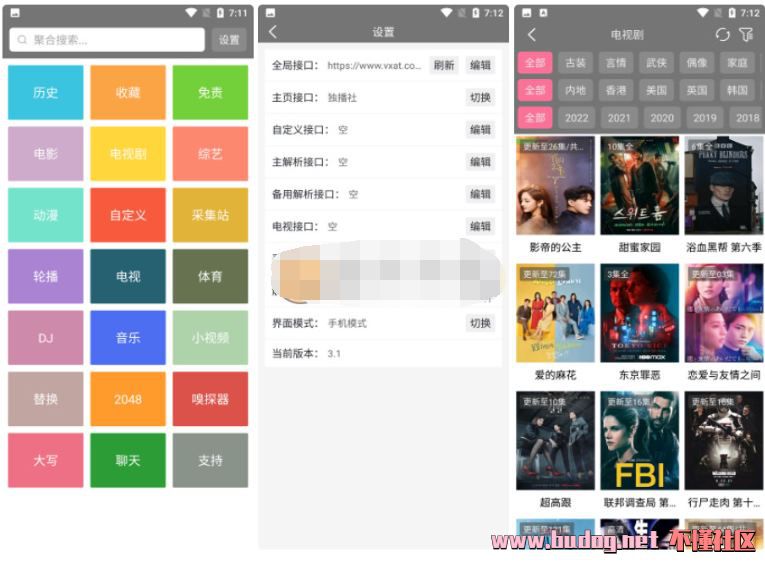
Task: Open 恋爱与友情之间 poster
Action: tap(724, 313)
